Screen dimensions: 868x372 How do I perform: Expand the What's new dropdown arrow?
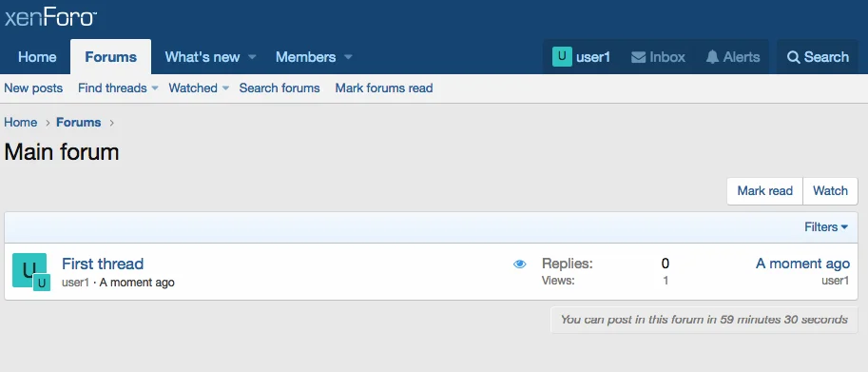pyautogui.click(x=252, y=57)
